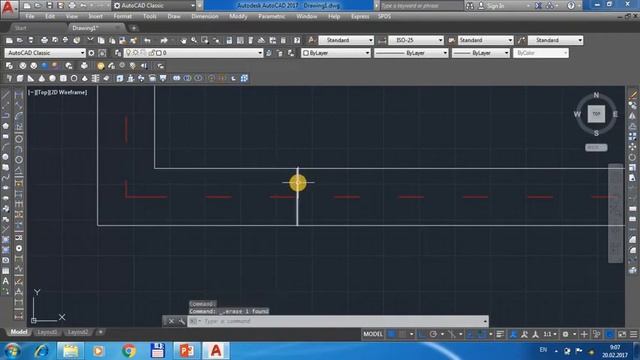The width and height of the screenshot is (640, 360).
Task: Click the Match Properties icon
Action: click(x=133, y=40)
